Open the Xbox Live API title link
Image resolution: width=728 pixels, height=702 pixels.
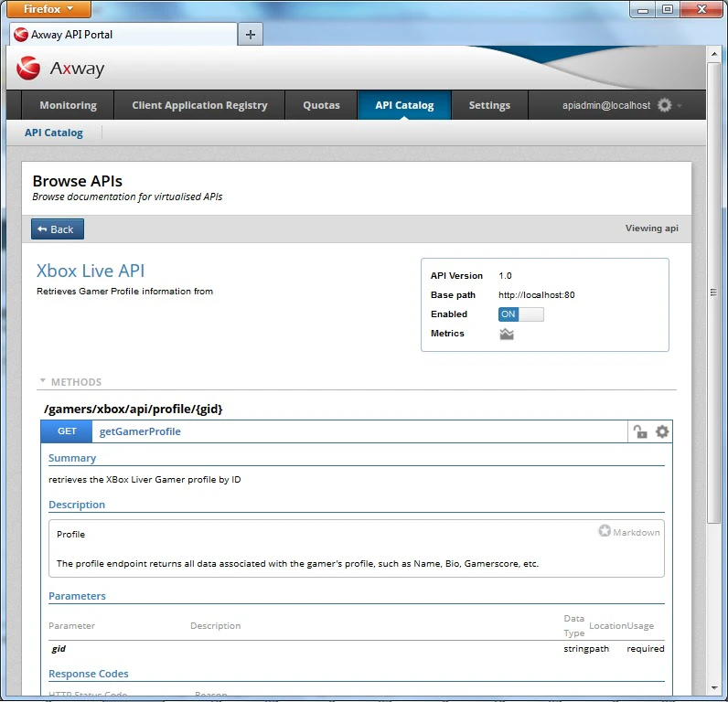pyautogui.click(x=91, y=271)
